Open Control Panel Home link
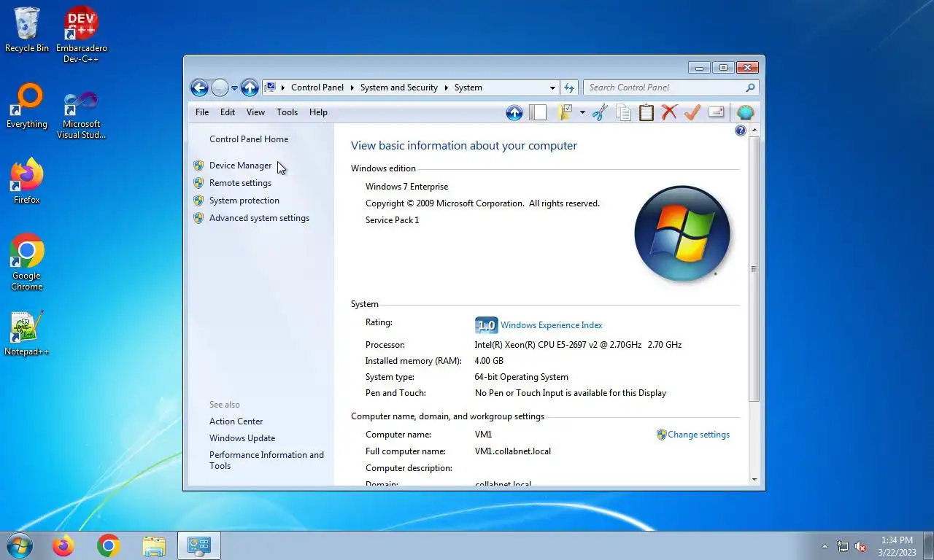Viewport: 934px width, 560px height. pos(249,139)
